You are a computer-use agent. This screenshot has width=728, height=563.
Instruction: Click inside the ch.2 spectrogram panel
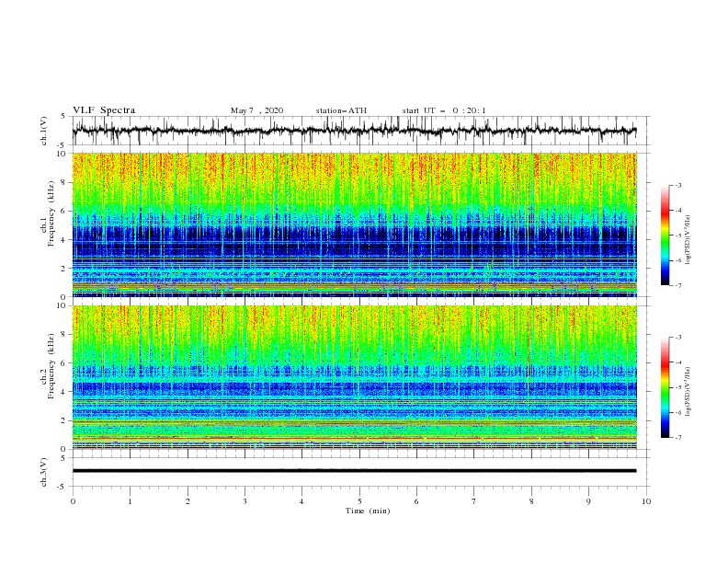(x=355, y=377)
